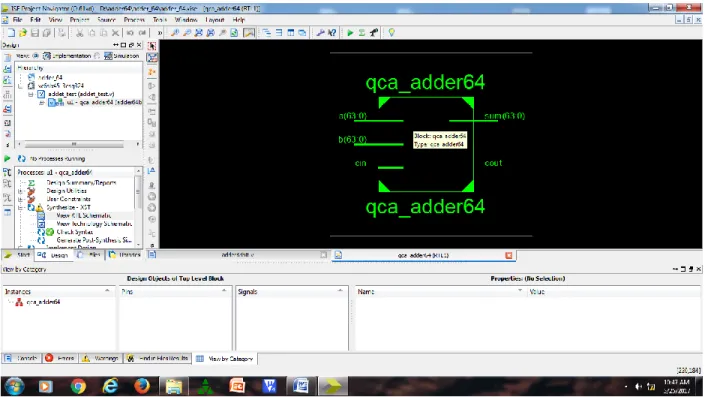Click the zoom to full view icon
Viewport: 705px width, 397px height.
(x=198, y=32)
